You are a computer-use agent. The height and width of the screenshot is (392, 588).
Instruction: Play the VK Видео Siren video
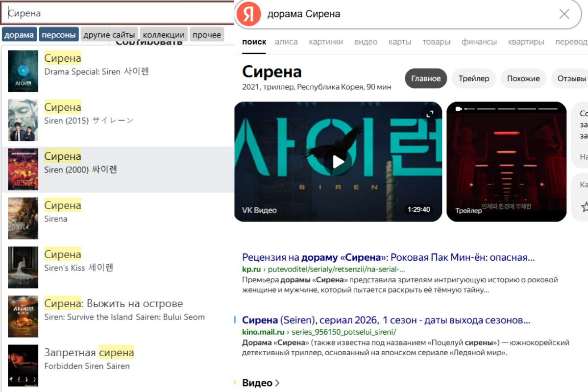(338, 162)
